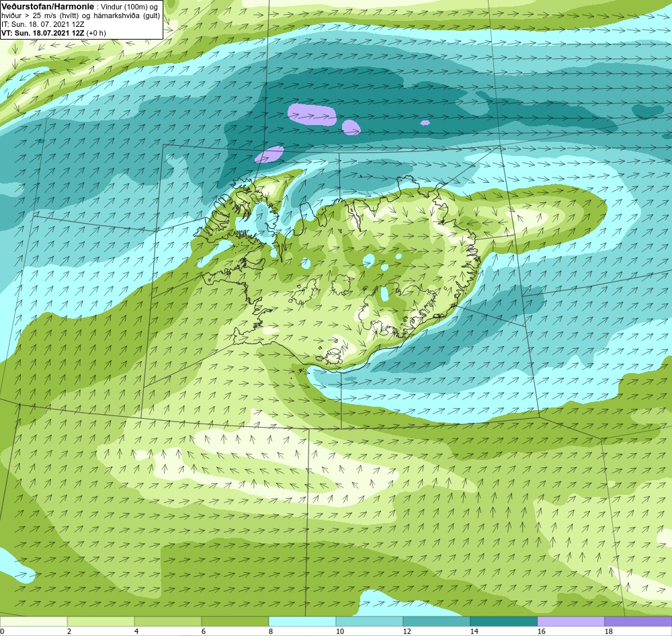Click the 6–8 m/s dark green swatch
This screenshot has height=636, width=672.
point(235,621)
